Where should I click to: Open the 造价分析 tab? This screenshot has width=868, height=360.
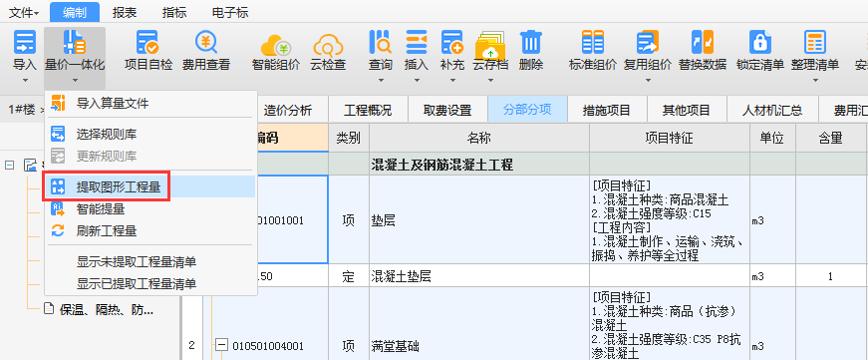click(288, 111)
